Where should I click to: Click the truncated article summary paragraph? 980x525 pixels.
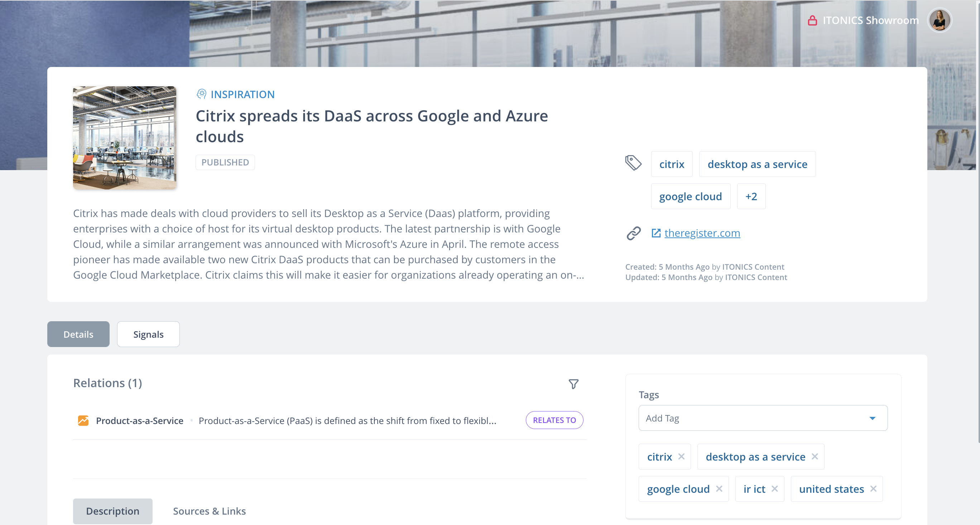pyautogui.click(x=329, y=244)
